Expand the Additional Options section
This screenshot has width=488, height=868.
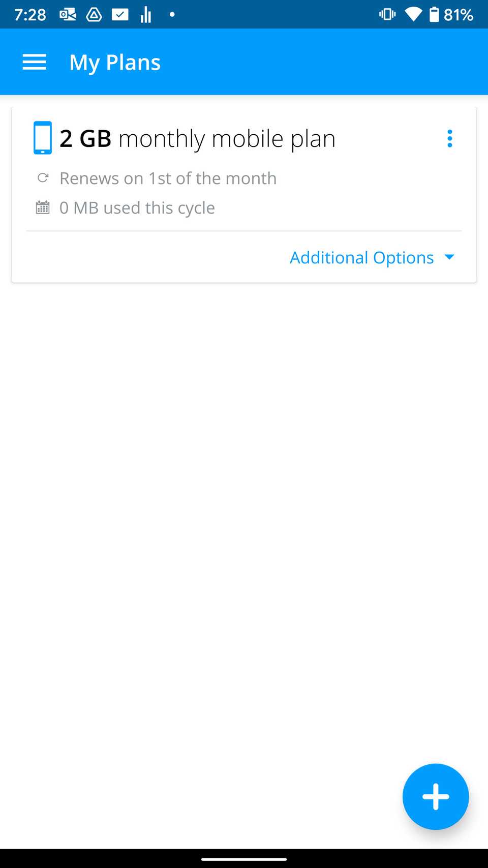coord(361,257)
